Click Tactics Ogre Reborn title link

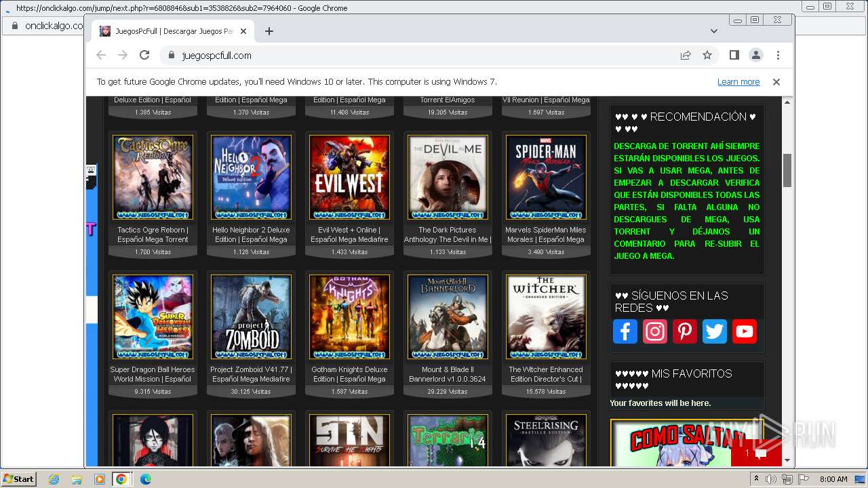(x=153, y=235)
